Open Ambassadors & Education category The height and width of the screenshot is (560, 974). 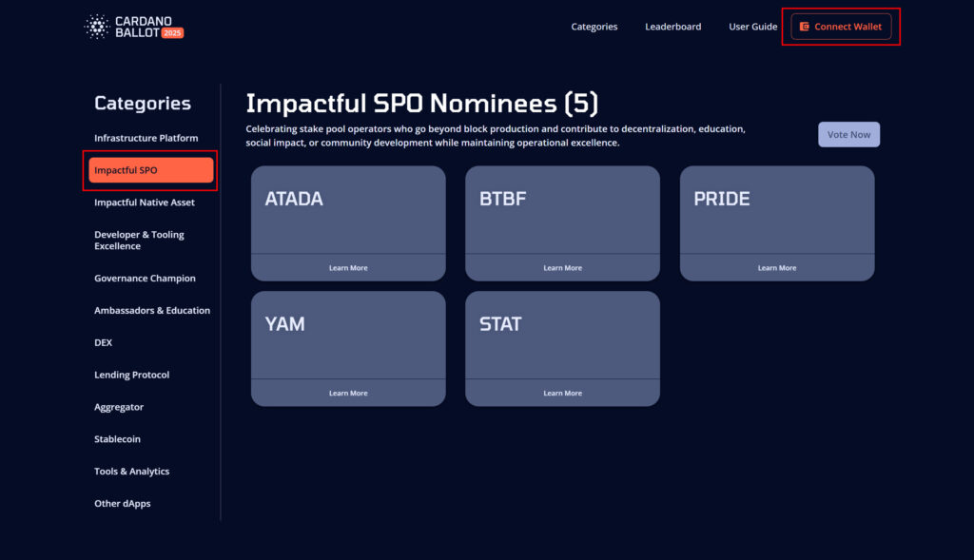(152, 310)
